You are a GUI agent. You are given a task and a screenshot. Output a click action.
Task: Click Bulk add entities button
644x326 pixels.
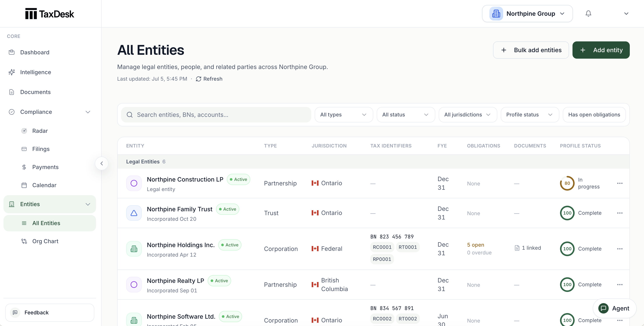[531, 50]
